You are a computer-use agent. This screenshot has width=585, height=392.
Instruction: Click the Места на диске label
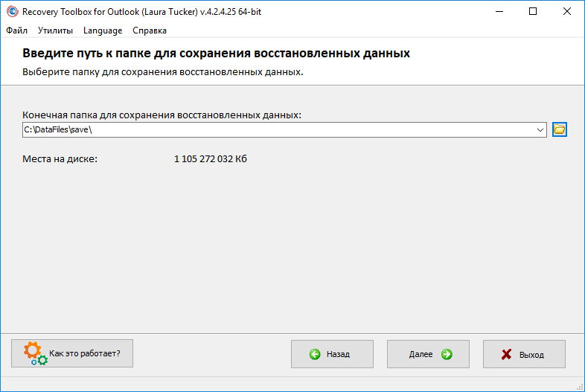point(60,159)
